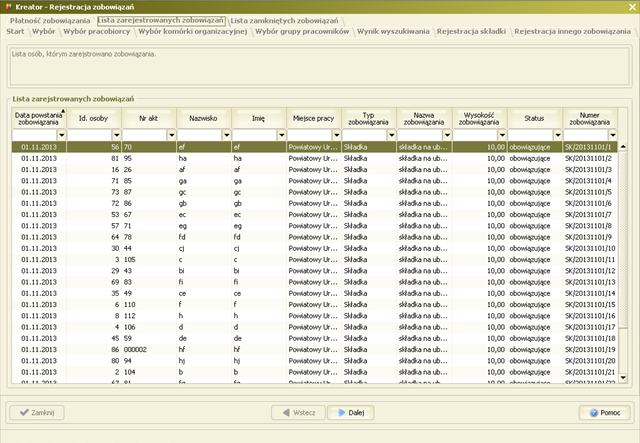This screenshot has width=640, height=443.
Task: Click the Nazwisko filter input field
Action: [200, 135]
